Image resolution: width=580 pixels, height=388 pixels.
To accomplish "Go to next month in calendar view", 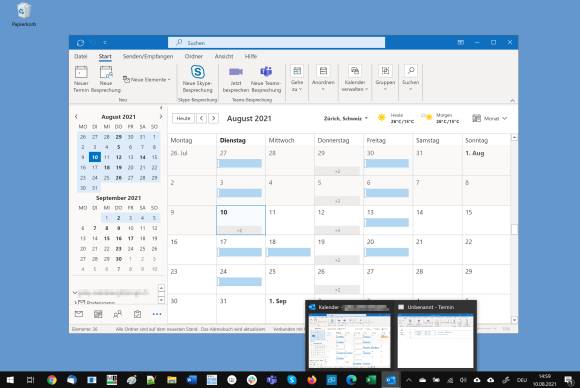I will click(213, 118).
